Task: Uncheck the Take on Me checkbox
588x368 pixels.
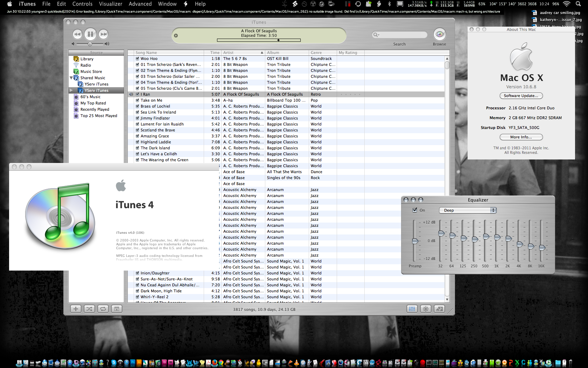Action: pyautogui.click(x=138, y=100)
